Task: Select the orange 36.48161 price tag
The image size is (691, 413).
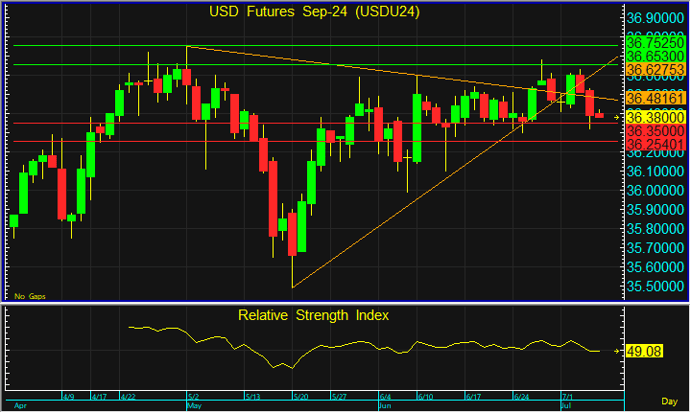Action: click(x=653, y=99)
